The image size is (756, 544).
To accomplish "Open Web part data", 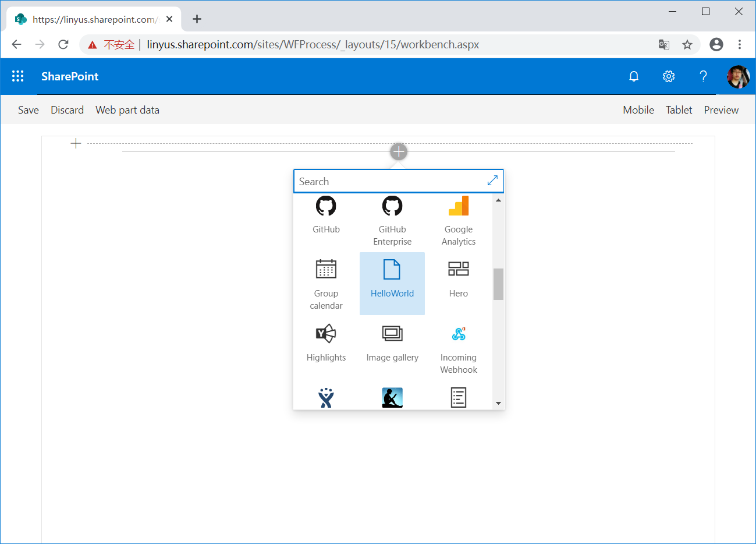I will 127,110.
